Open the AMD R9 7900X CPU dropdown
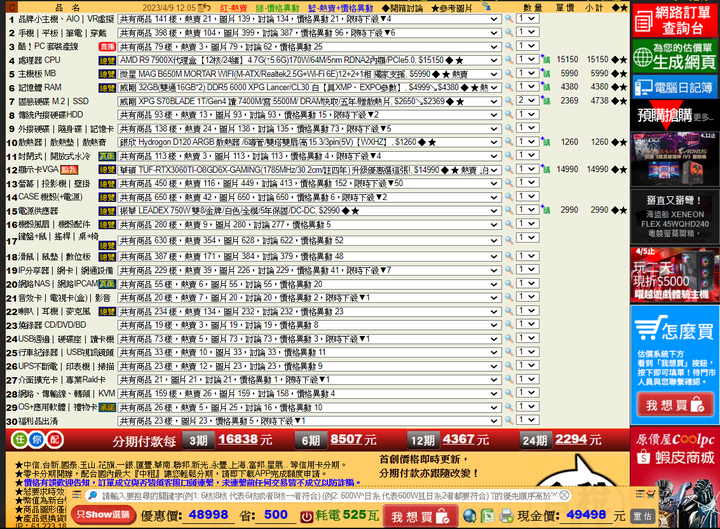Viewport: 720px width, 529px height. pyautogui.click(x=309, y=60)
